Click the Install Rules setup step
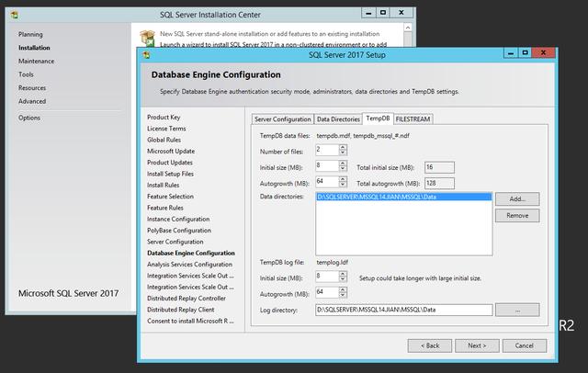 pos(164,186)
